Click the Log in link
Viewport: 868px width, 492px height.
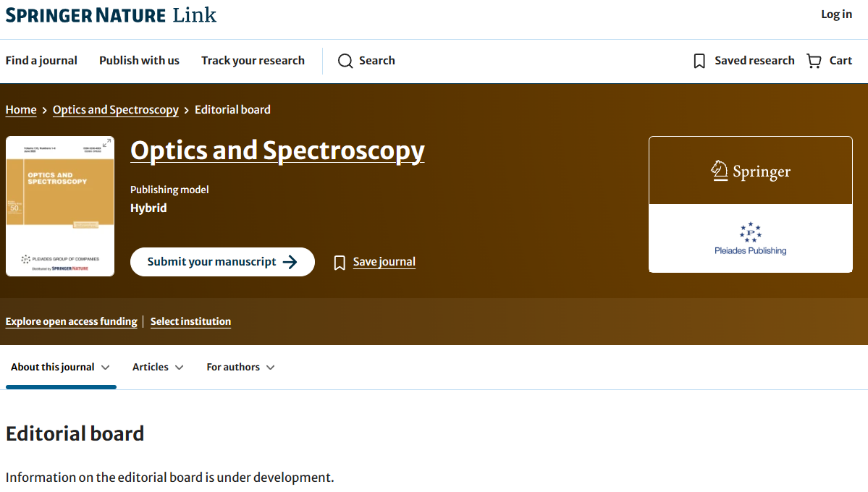click(836, 14)
